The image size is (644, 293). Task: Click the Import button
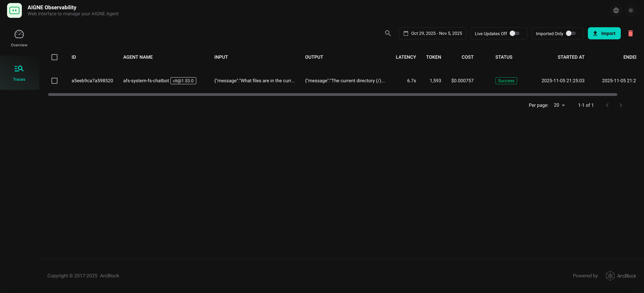click(604, 33)
